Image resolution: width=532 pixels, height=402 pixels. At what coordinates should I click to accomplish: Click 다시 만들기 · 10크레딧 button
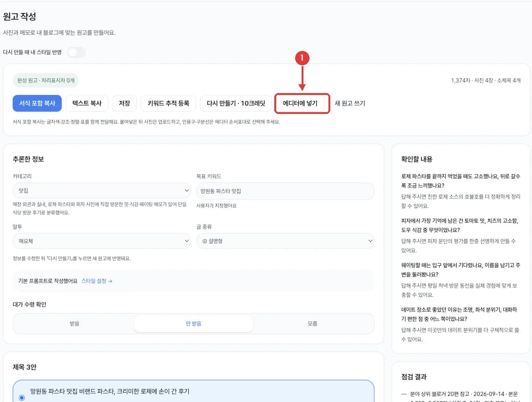click(x=236, y=103)
